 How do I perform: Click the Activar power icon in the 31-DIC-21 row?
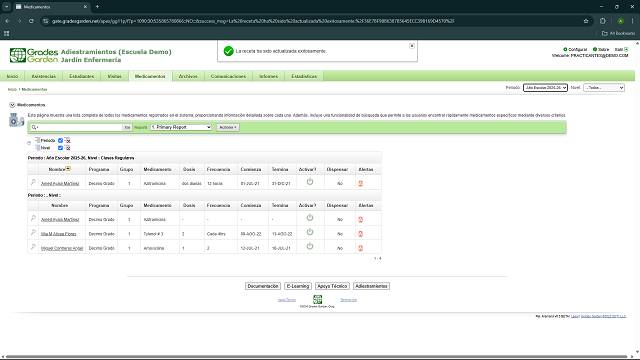[x=310, y=182]
